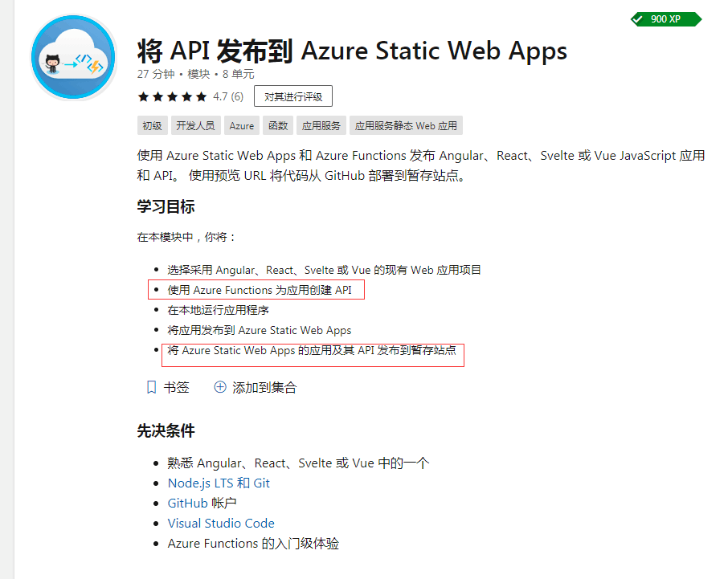Click the bullet 选择采用 Angular、React、Svelte 或 Vue 的现有 Web 应用项目
The width and height of the screenshot is (728, 579).
[324, 270]
